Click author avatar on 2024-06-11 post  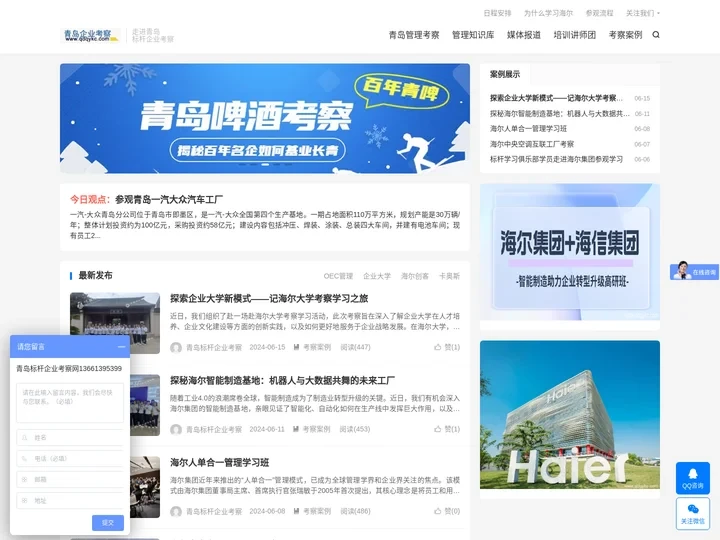pos(176,429)
